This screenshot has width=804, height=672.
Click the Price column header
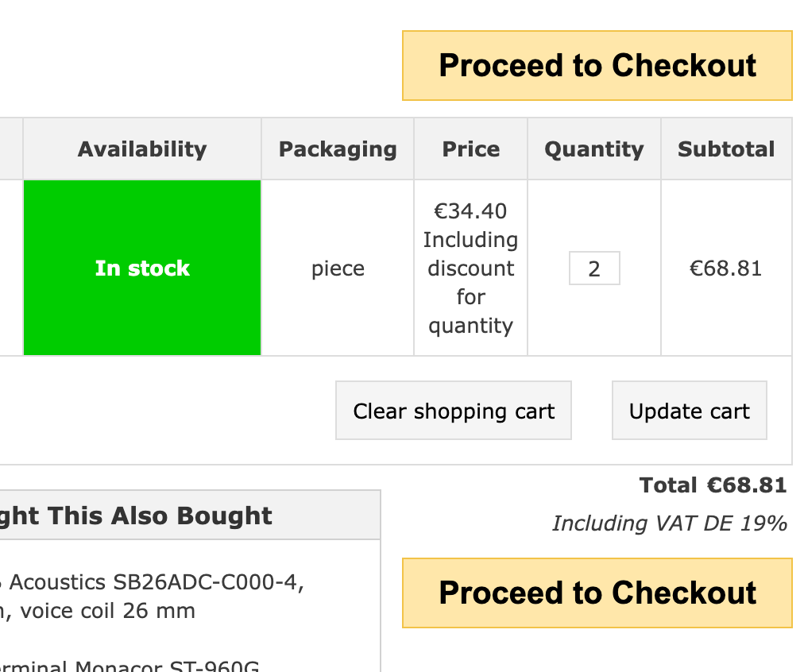point(470,149)
